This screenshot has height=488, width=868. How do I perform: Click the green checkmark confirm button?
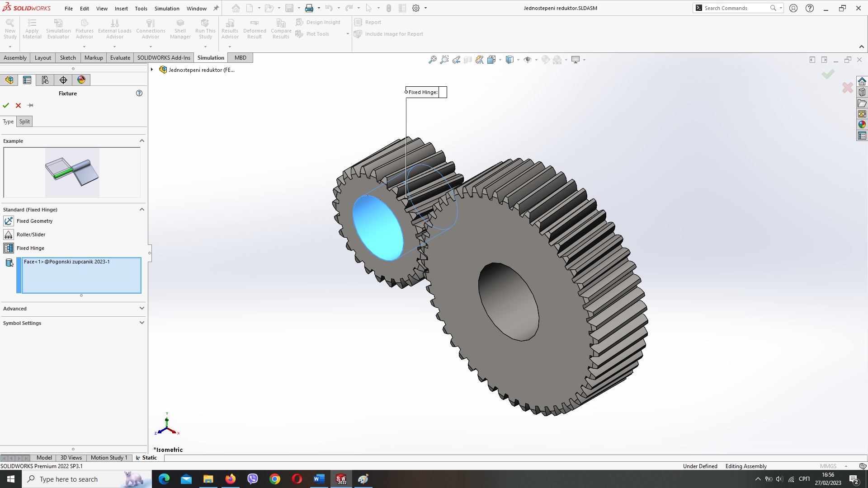tap(6, 105)
